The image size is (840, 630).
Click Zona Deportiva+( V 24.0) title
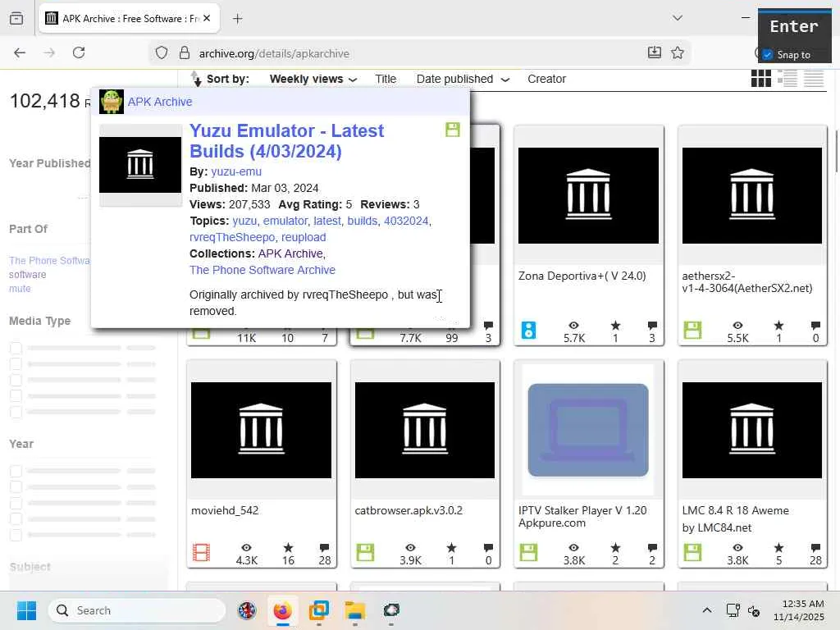(582, 276)
